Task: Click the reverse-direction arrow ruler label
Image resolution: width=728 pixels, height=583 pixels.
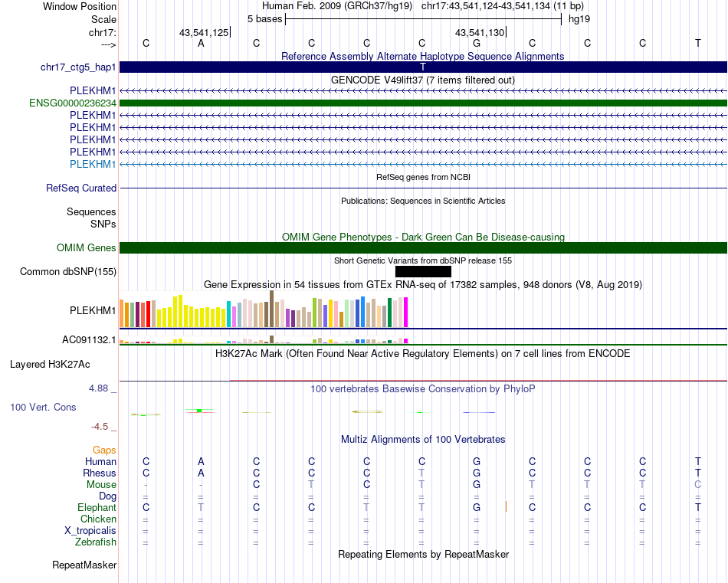Action: click(109, 44)
